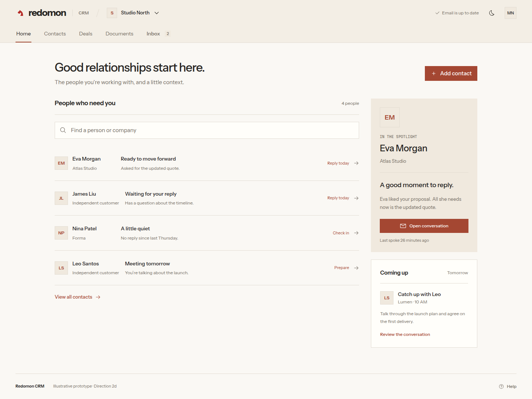Toggle dark mode moon icon
Screen dimensions: 532x399
(492, 13)
